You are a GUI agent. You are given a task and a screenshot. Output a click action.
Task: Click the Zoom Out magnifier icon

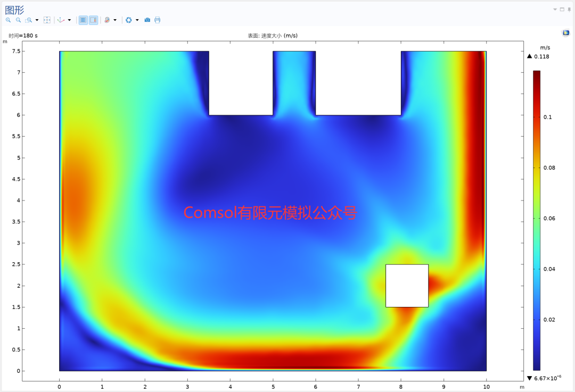coord(18,20)
